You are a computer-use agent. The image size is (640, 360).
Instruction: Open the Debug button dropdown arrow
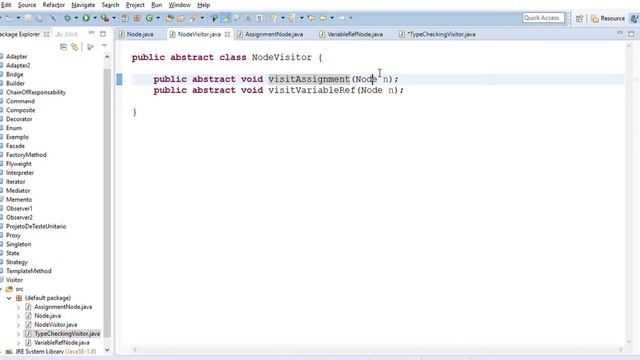(76, 18)
